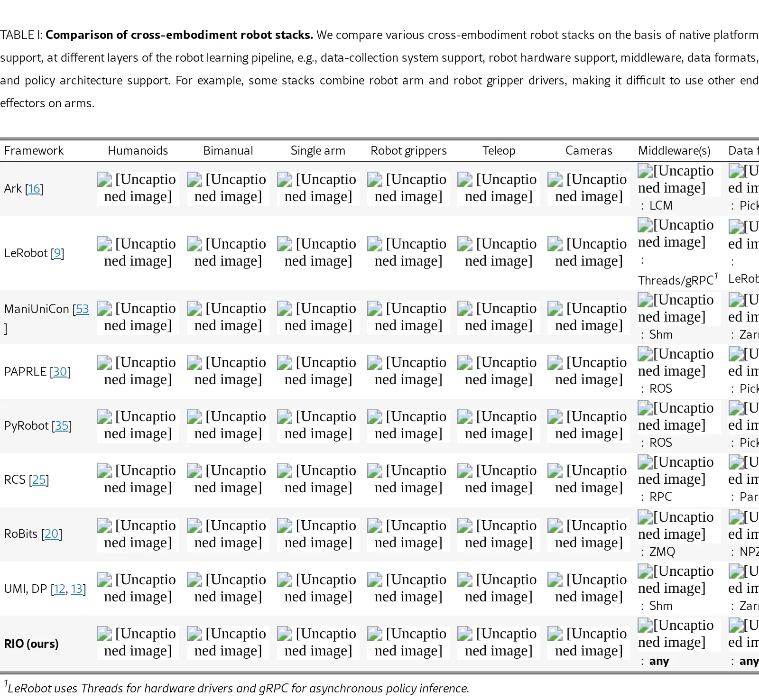Screen dimensions: 759x700
Task: Open RoBits citation 20 link
Action: pyautogui.click(x=51, y=534)
